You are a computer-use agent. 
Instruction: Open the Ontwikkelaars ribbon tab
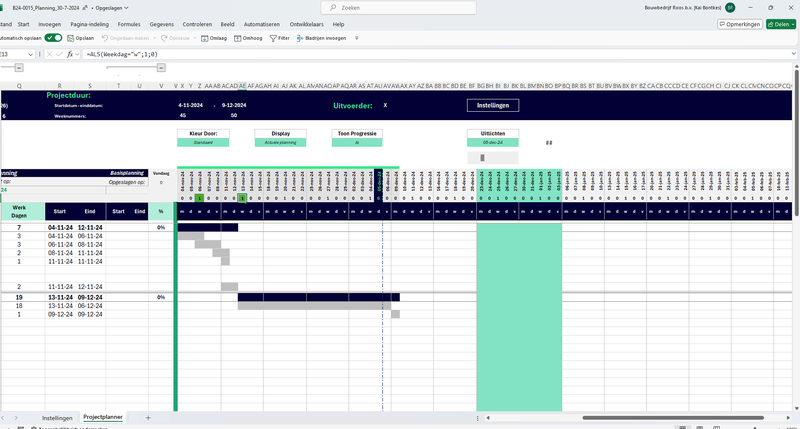click(x=307, y=24)
